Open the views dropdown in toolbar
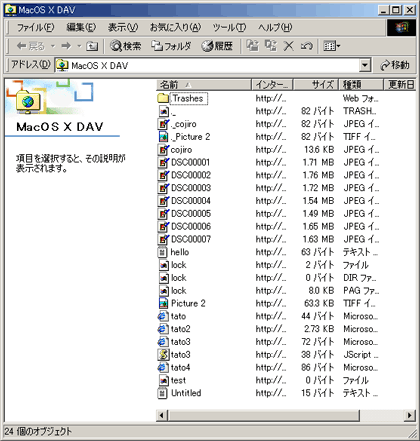This screenshot has height=441, width=420. (x=331, y=46)
